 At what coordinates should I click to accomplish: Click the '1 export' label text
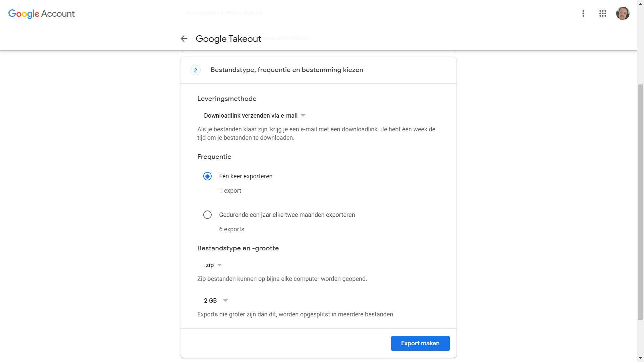[230, 191]
